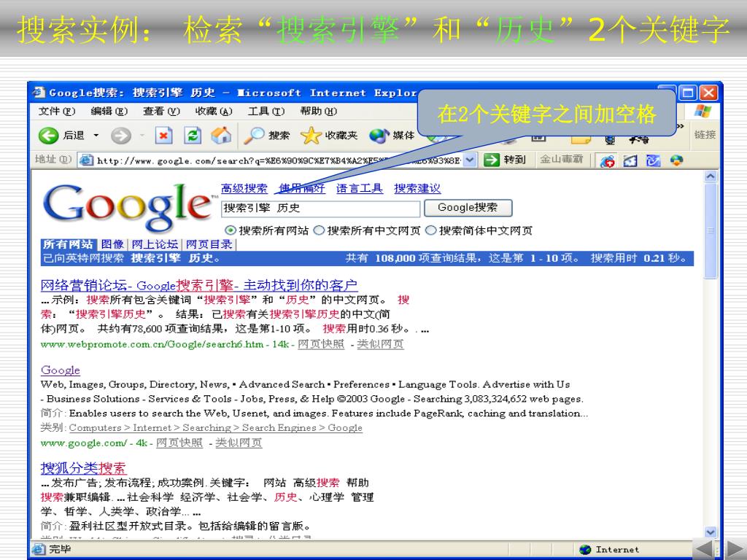Click the IE title bar page icon
Screen dimensions: 747x560
point(39,92)
